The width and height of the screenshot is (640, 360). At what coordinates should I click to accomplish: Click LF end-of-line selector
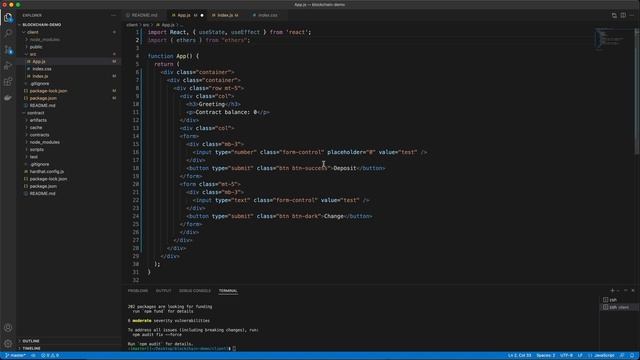point(580,356)
